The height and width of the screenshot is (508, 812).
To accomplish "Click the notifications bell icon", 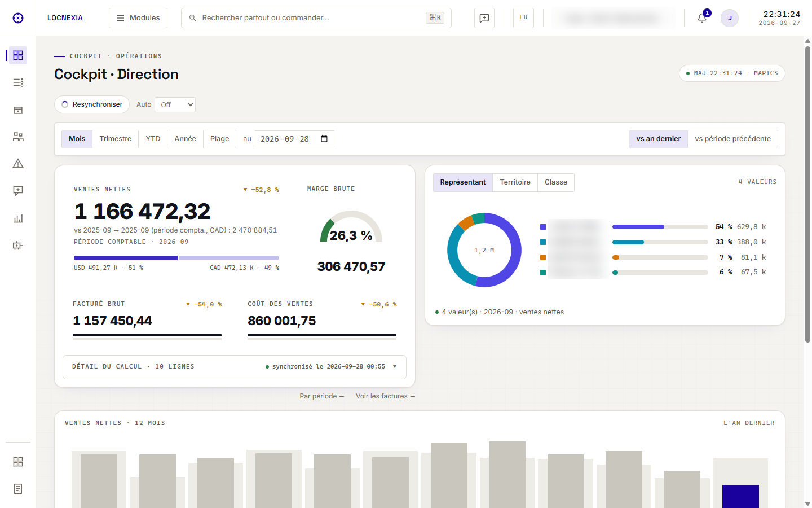I will (x=702, y=18).
